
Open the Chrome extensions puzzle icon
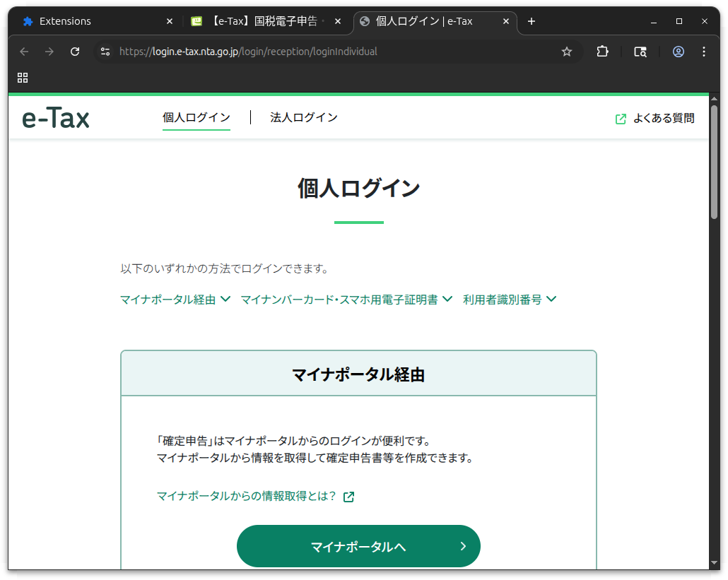pyautogui.click(x=602, y=52)
